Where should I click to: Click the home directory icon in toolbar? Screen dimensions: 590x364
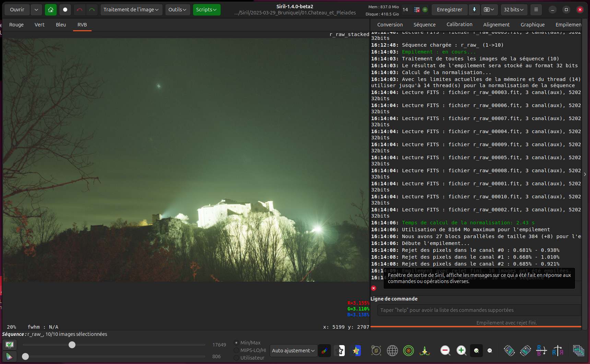click(x=51, y=10)
